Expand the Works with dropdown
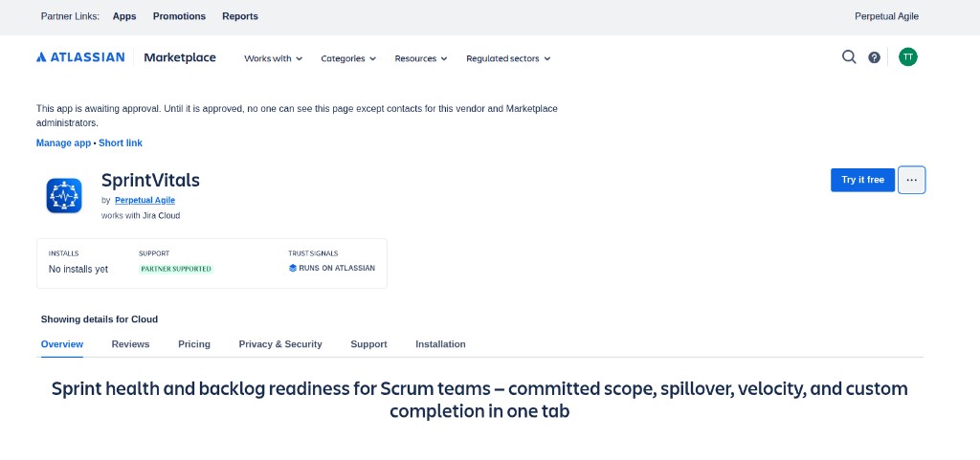This screenshot has height=460, width=980. tap(273, 58)
